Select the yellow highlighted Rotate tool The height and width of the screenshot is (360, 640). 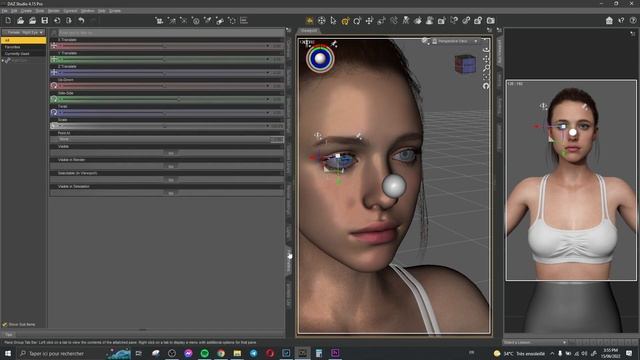click(x=345, y=20)
